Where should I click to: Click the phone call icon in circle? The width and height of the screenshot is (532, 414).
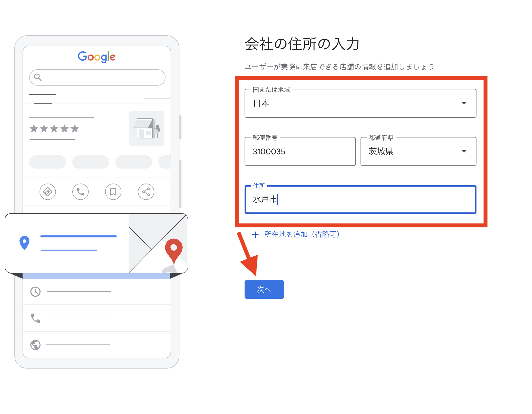[80, 192]
